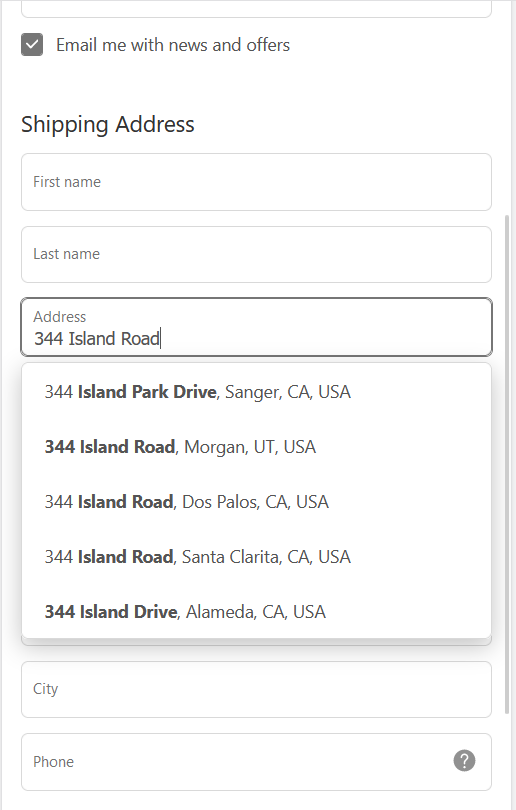Focus the Phone number field

click(256, 762)
